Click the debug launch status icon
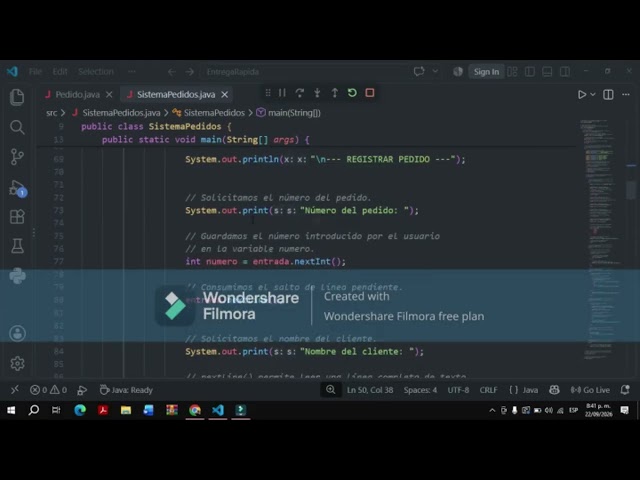The height and width of the screenshot is (480, 640). [82, 390]
